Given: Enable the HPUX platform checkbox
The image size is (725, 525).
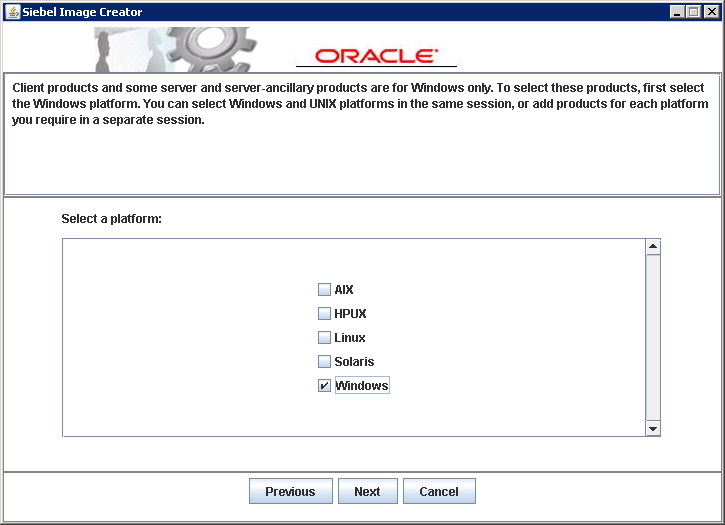Looking at the screenshot, I should [x=324, y=314].
